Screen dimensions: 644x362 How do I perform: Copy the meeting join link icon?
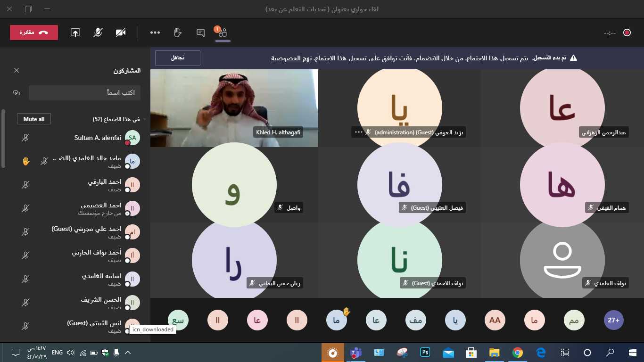17,93
